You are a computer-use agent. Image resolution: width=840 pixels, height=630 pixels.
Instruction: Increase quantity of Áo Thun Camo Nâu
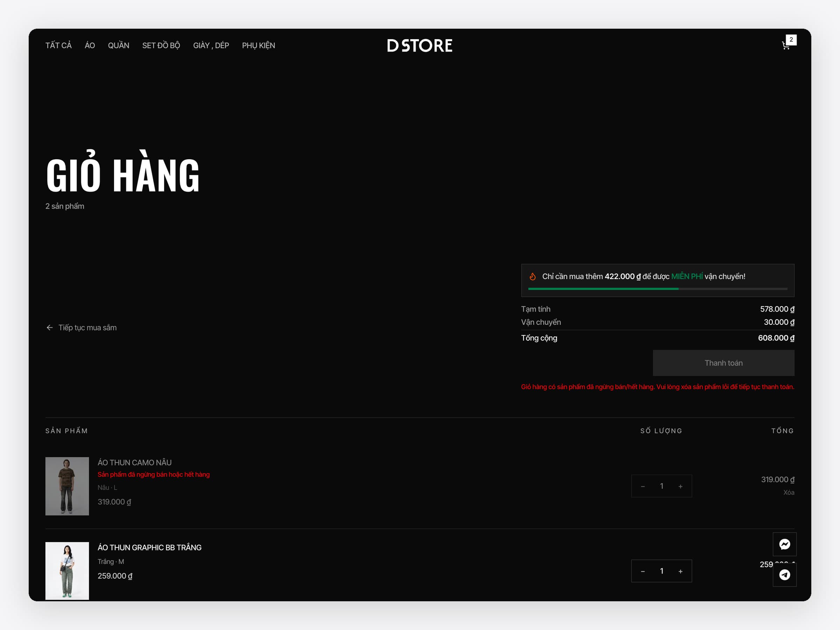[680, 486]
